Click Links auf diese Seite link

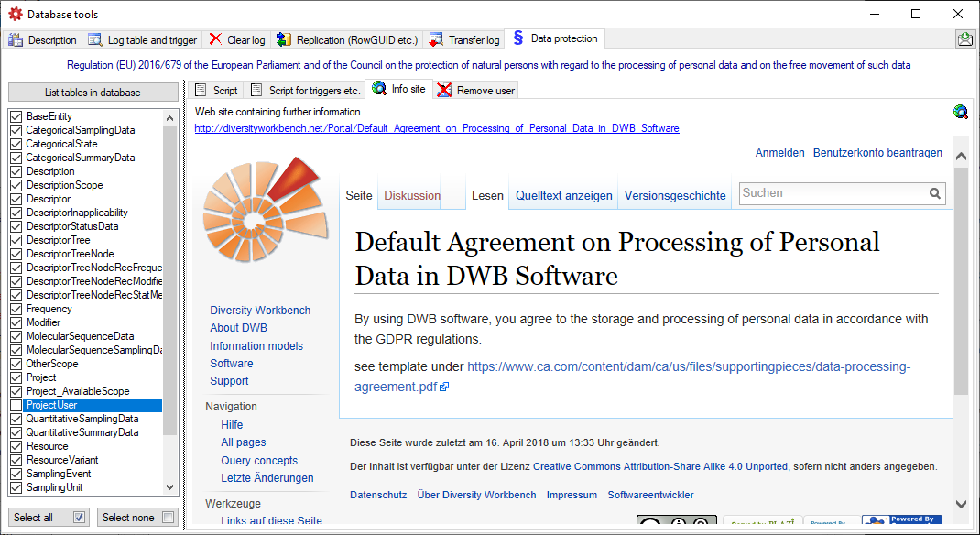point(271,520)
